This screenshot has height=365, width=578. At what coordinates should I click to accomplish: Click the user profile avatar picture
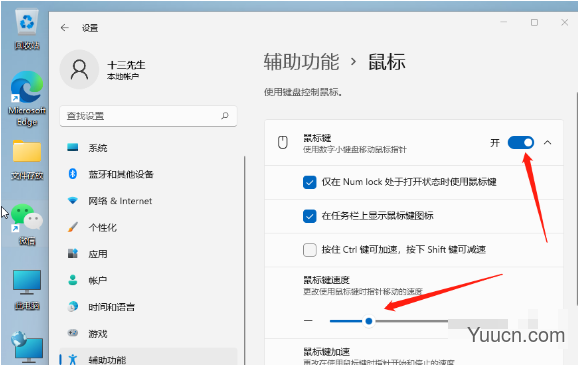tap(79, 69)
